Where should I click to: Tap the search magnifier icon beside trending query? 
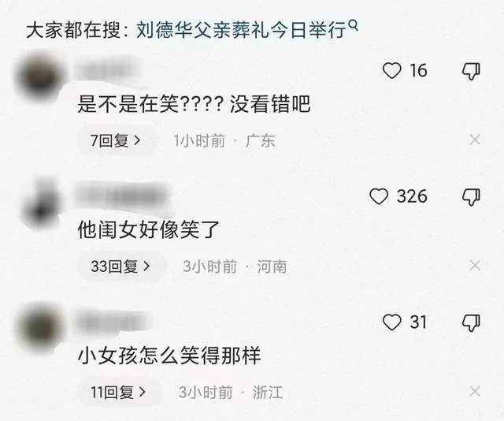click(x=353, y=25)
